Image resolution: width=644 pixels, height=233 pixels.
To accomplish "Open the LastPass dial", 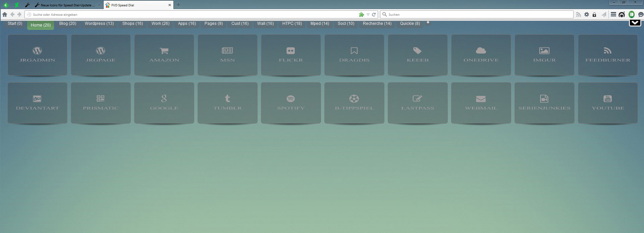I will 418,103.
